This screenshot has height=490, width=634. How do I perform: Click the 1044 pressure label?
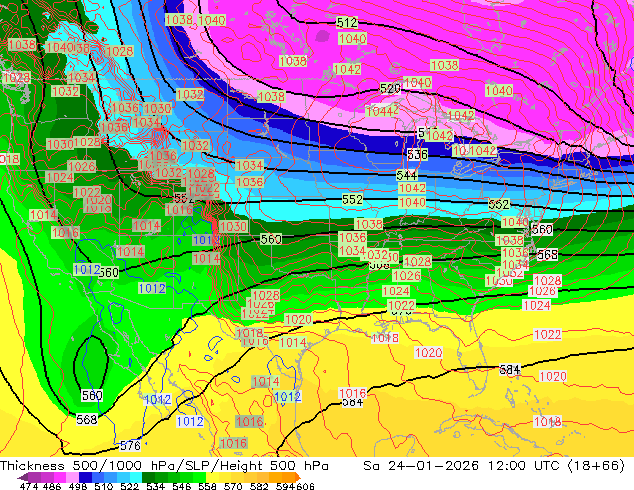[x=381, y=111]
